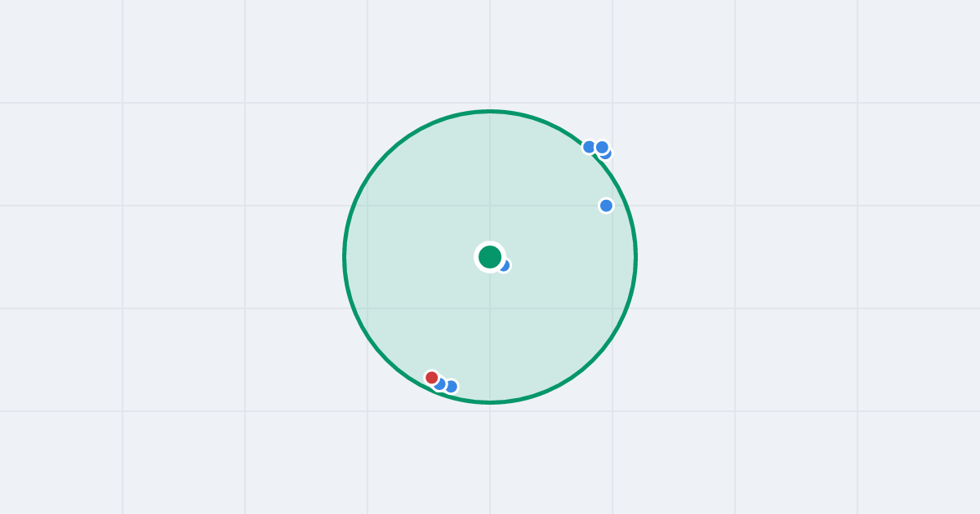Select the red marker near the circle's bottom edge

click(x=431, y=377)
